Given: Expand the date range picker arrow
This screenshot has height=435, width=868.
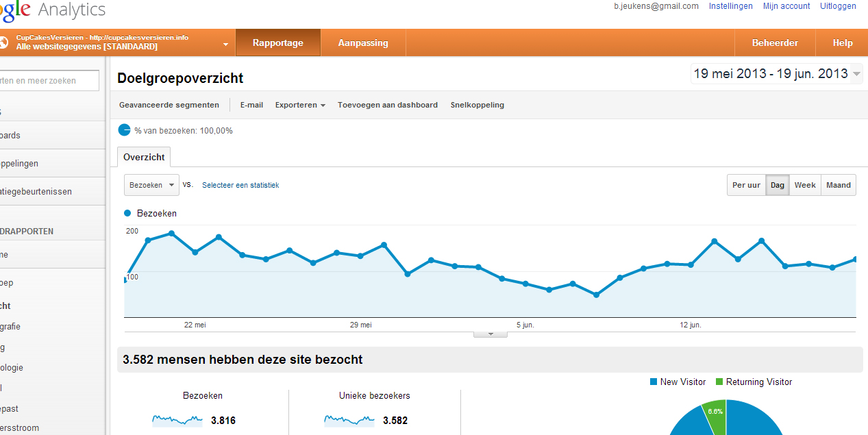Looking at the screenshot, I should (x=856, y=74).
